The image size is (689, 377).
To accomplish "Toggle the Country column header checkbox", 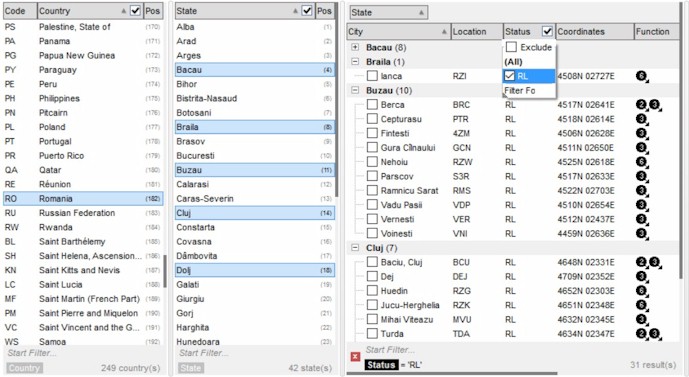I will pos(135,11).
